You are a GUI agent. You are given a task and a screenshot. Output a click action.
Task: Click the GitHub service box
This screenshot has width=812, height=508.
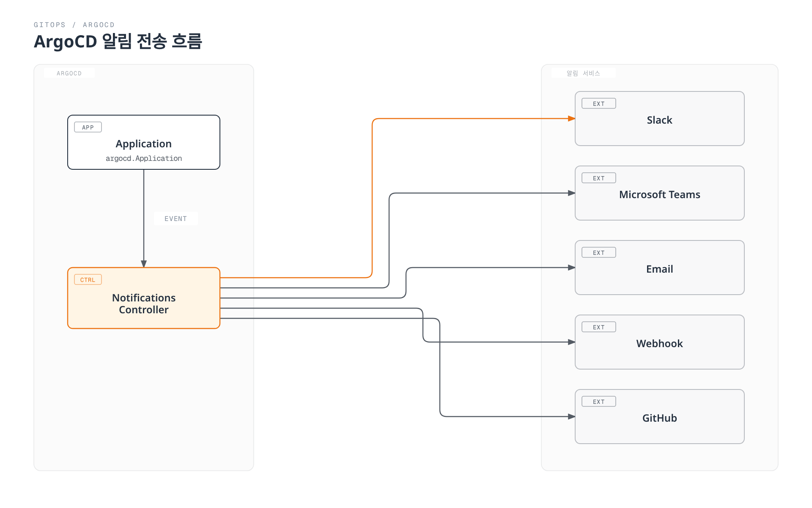pos(660,417)
